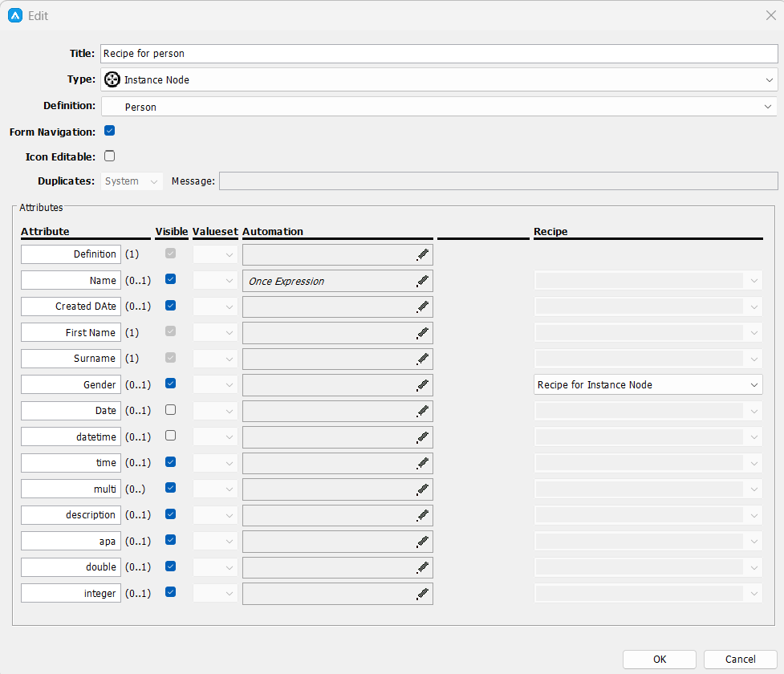
Task: Open automation pencil for the multi attribute
Action: coord(422,489)
